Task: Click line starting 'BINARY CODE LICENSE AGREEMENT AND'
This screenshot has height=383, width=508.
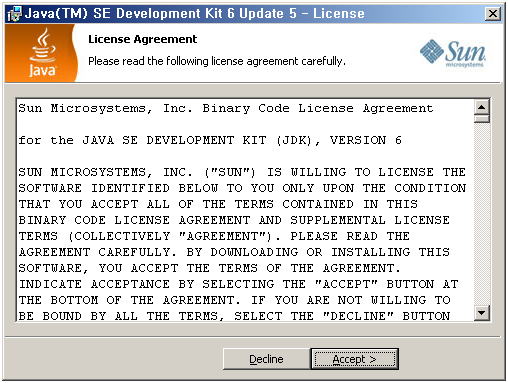Action: [234, 220]
